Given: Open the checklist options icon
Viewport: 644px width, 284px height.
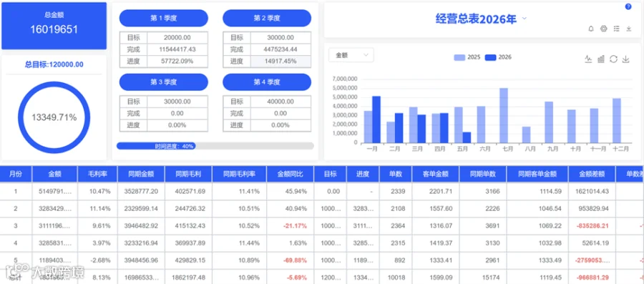Looking at the screenshot, I should (616, 29).
